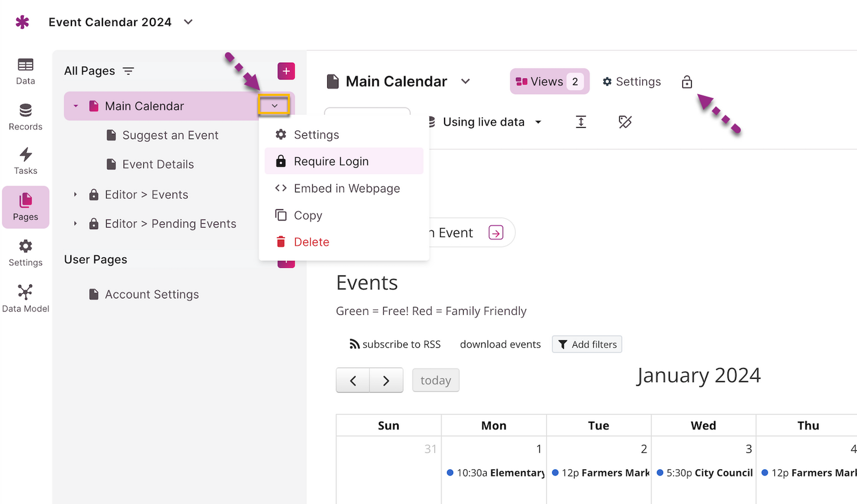Expand the Editor > Events tree item

click(x=75, y=194)
